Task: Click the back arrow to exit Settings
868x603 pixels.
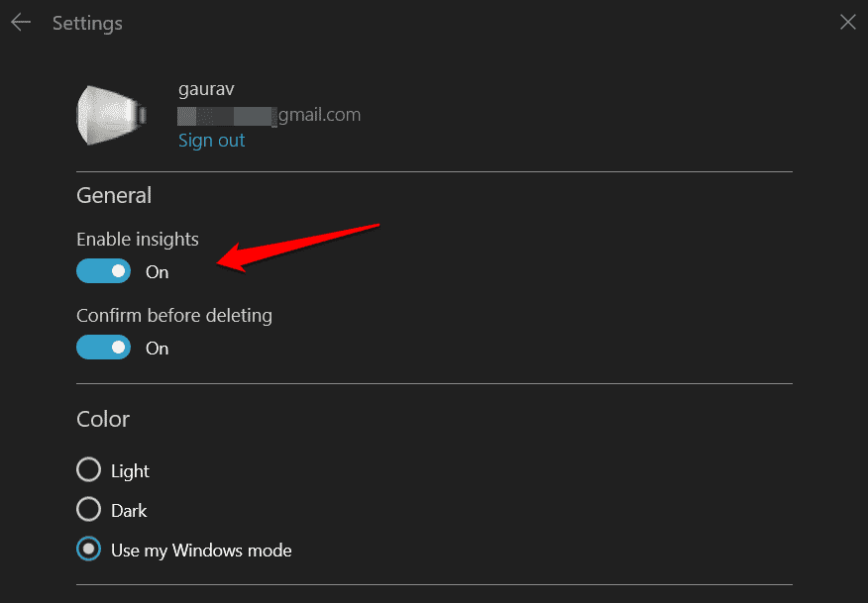Action: pyautogui.click(x=20, y=22)
